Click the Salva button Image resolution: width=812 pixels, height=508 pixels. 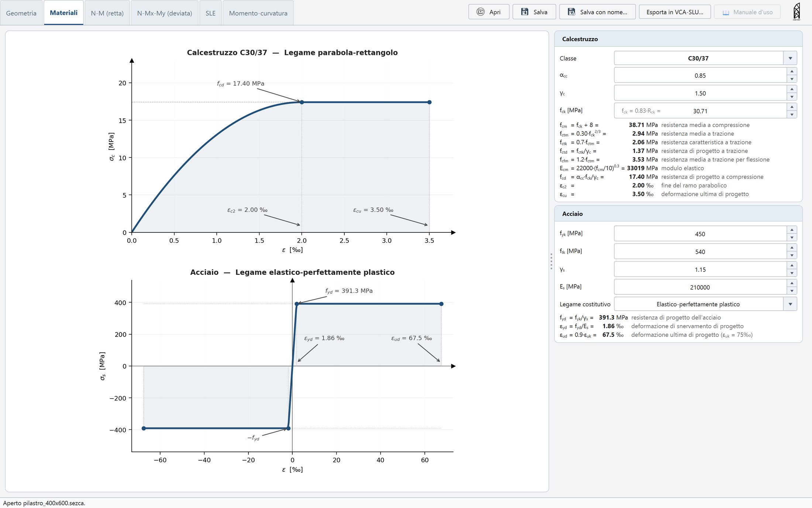point(534,12)
